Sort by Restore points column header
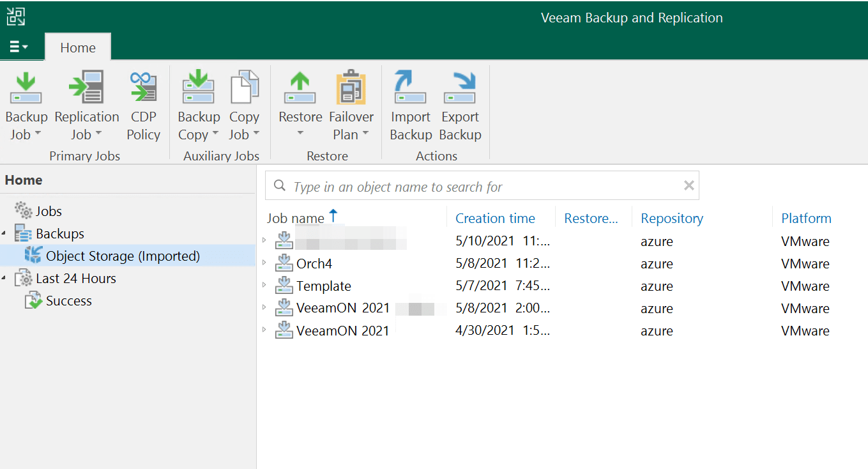Screen dimensions: 868x469 591,219
